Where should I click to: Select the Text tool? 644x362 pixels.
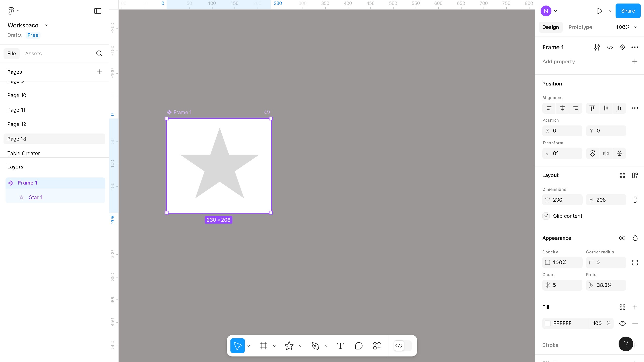[x=340, y=346]
